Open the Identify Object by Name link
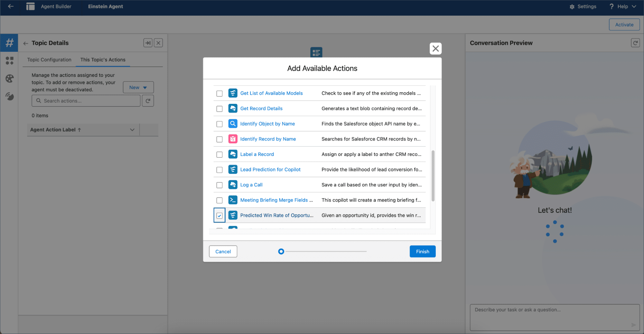 pyautogui.click(x=267, y=124)
